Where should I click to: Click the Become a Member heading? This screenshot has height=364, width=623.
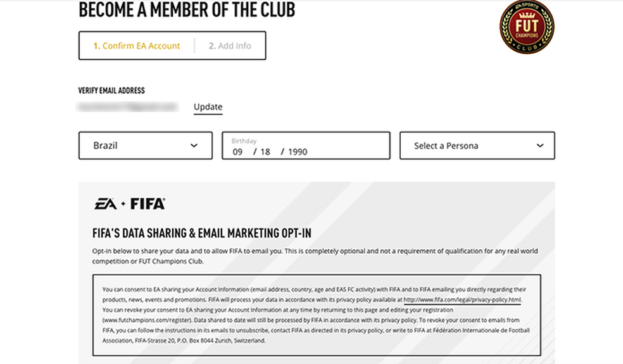click(187, 10)
